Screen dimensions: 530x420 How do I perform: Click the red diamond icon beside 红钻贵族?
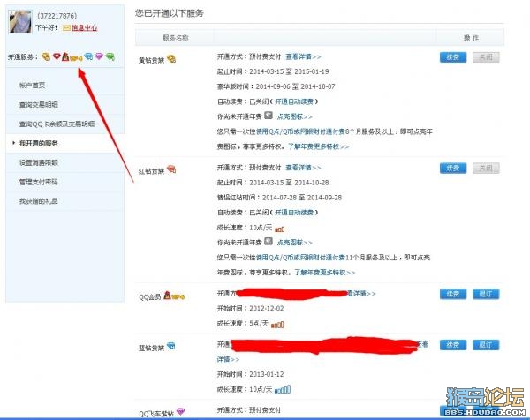171,169
